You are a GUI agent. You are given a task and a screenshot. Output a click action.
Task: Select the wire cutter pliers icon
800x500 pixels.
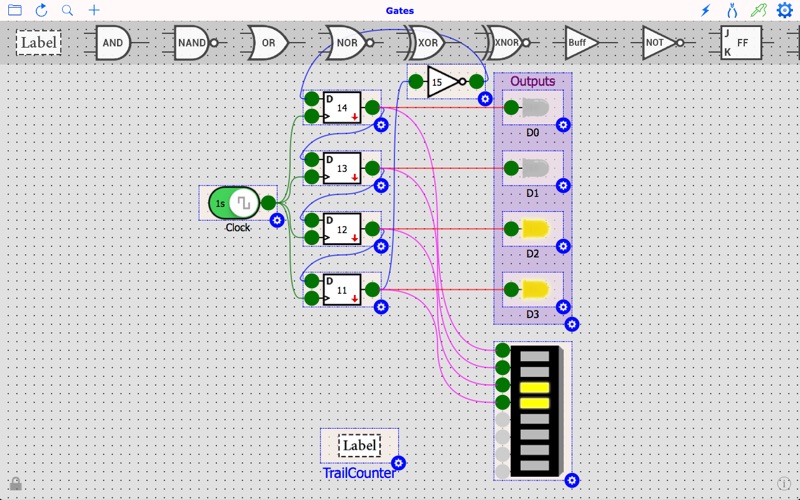click(x=732, y=10)
